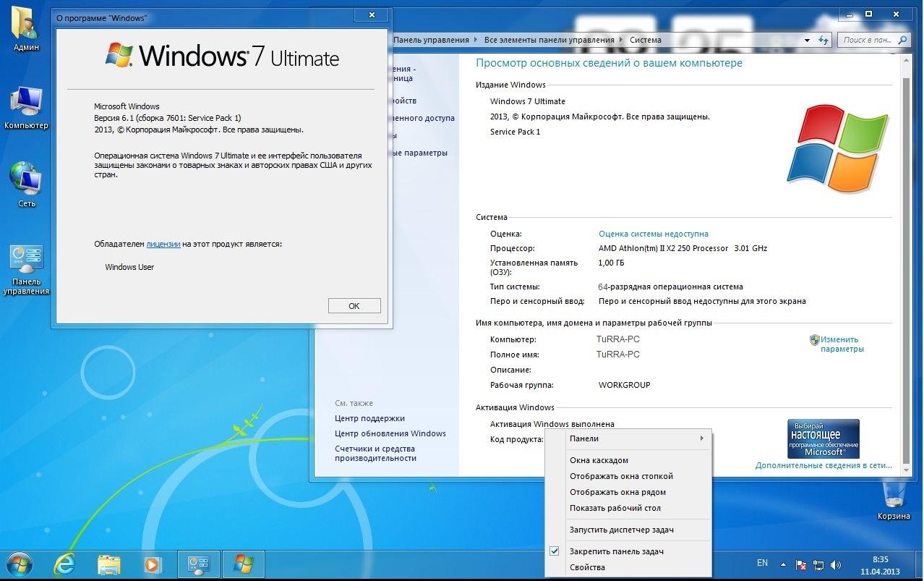The width and height of the screenshot is (924, 581).
Task: Click OK in About Windows dialog
Action: pyautogui.click(x=354, y=306)
